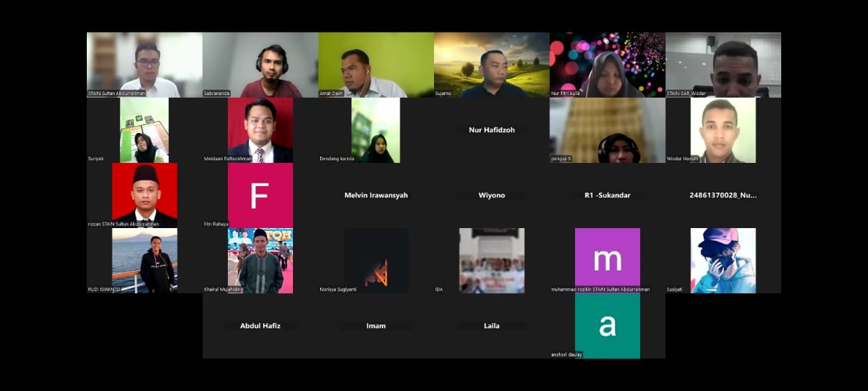The width and height of the screenshot is (868, 391).
Task: Click Rudi Iswanto's seaside profile photo
Action: (144, 261)
